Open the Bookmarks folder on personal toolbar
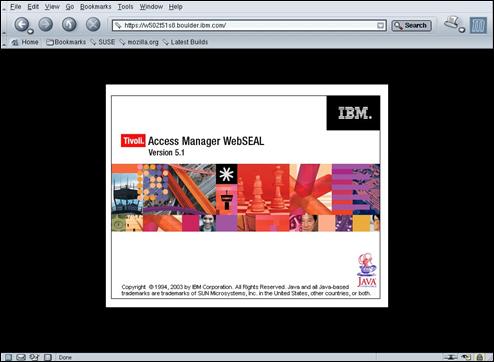This screenshot has height=362, width=494. [66, 42]
